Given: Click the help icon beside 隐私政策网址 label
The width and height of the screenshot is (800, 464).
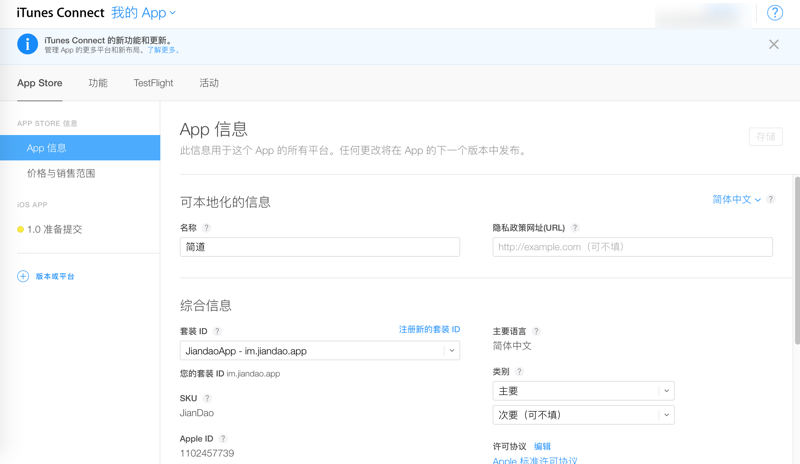Looking at the screenshot, I should tap(575, 228).
